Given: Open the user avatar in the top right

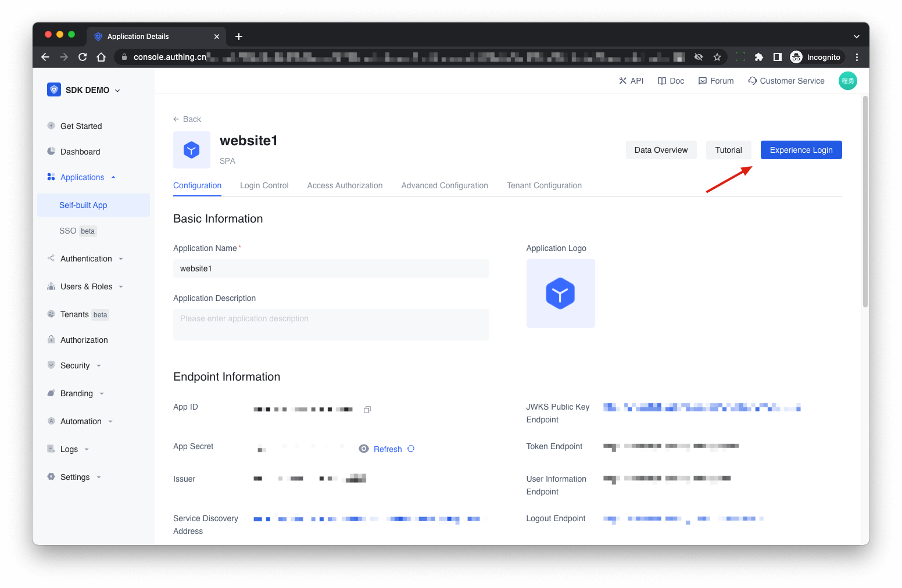Looking at the screenshot, I should point(847,81).
